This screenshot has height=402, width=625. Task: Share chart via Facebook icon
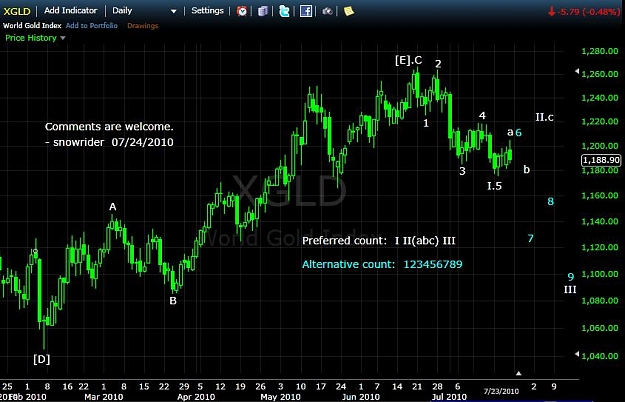coord(306,11)
